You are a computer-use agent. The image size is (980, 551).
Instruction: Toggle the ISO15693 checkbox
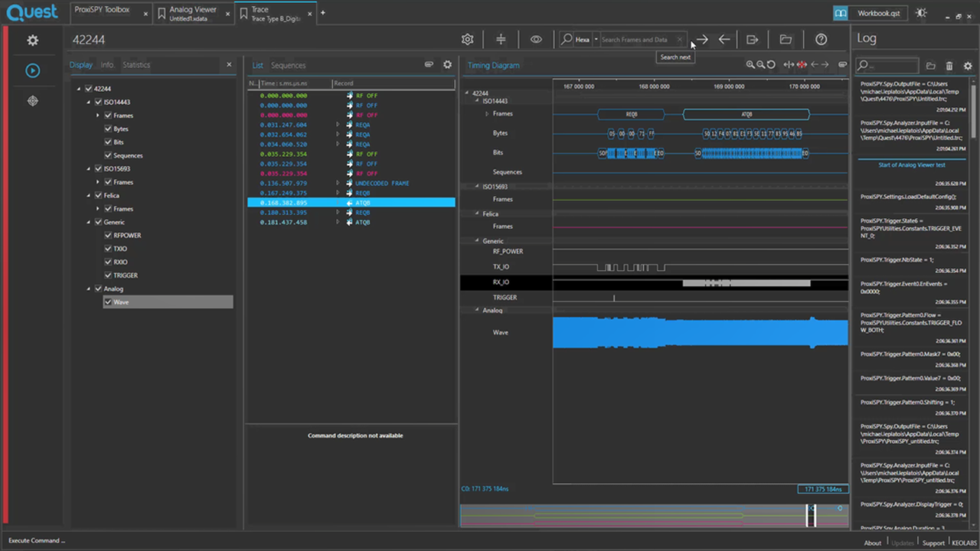click(x=98, y=168)
